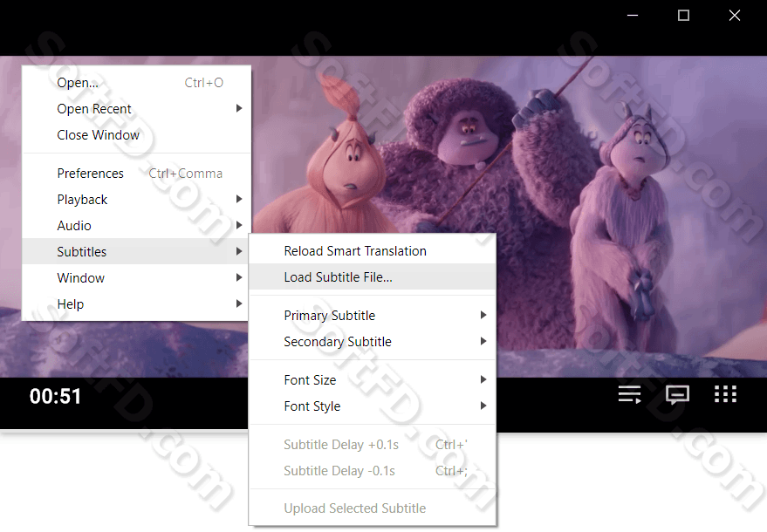The image size is (767, 532).
Task: Minimize the player window
Action: [633, 16]
